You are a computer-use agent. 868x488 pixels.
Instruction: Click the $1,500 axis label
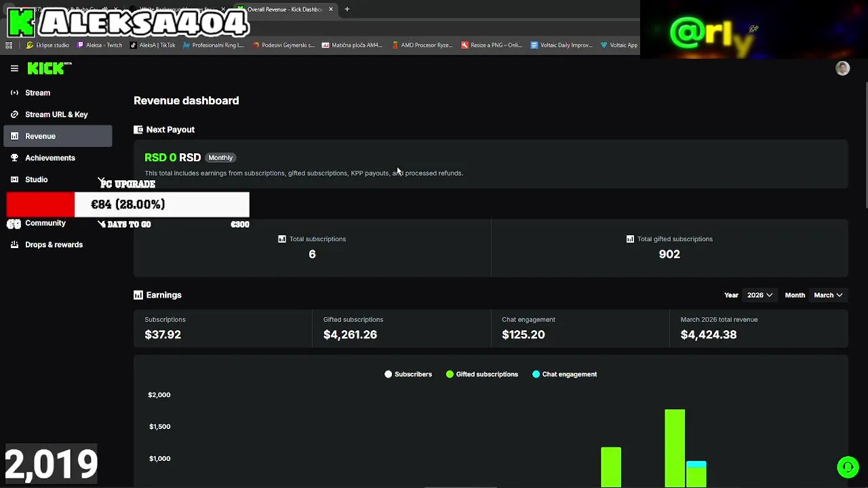coord(159,426)
